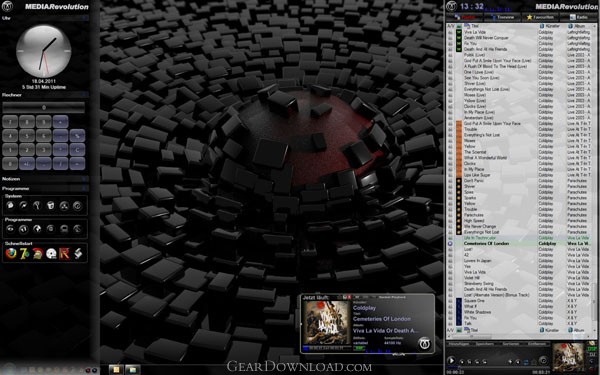The height and width of the screenshot is (375, 600).
Task: Open the Trimmer tab
Action: point(502,17)
